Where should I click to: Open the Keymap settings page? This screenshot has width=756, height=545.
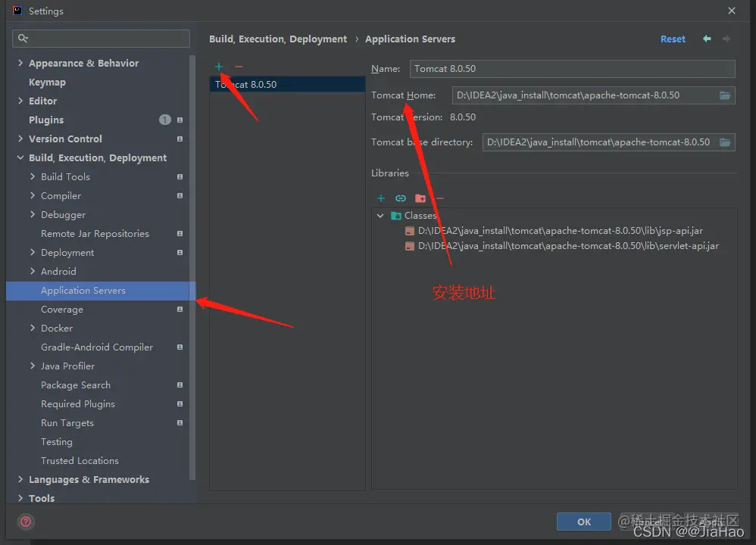(x=47, y=82)
